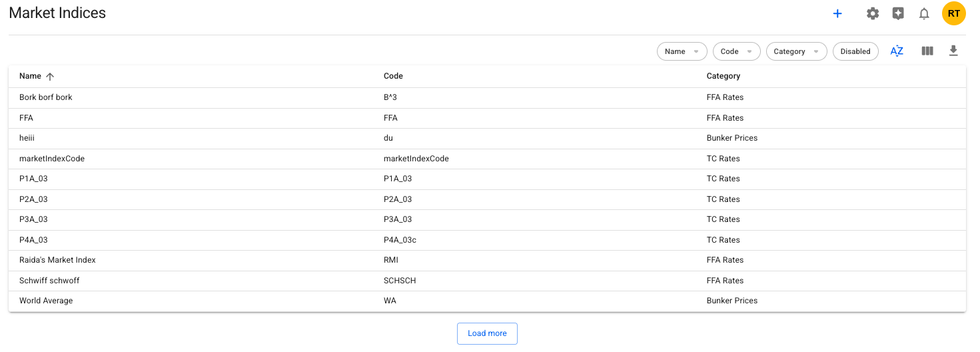Image resolution: width=980 pixels, height=352 pixels.
Task: Select the World Average row
Action: coord(46,301)
